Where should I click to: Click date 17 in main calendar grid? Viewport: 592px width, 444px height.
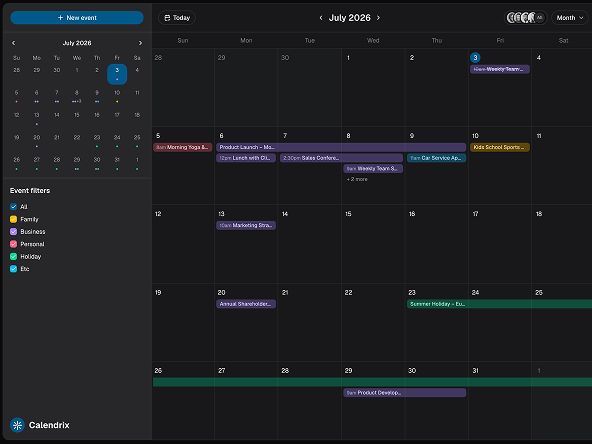click(x=475, y=214)
